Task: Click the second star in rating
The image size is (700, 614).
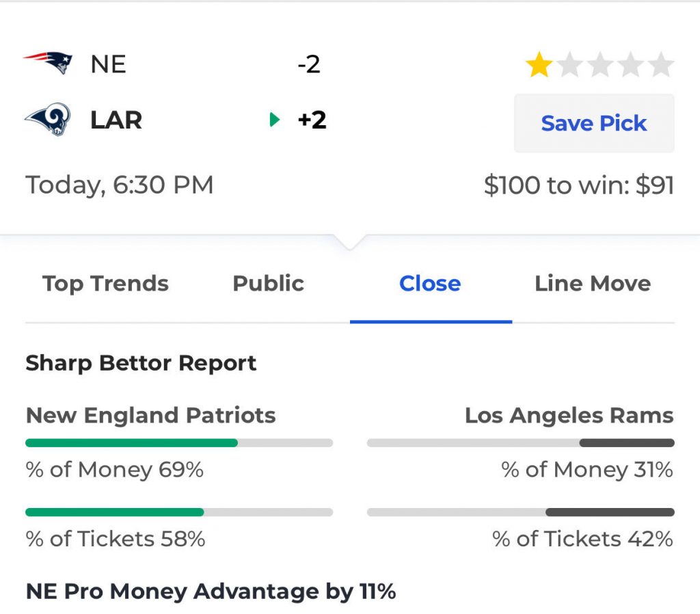Action: click(569, 66)
